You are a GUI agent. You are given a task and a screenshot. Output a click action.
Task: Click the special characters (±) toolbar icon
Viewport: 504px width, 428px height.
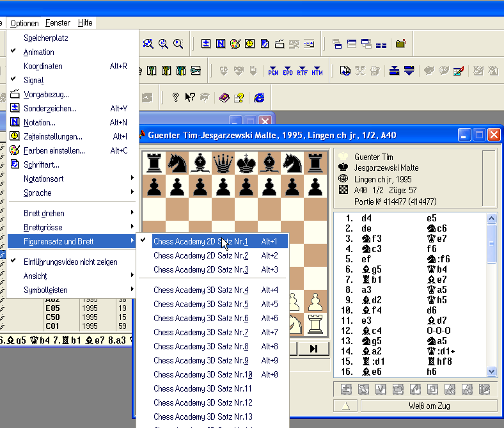[206, 44]
